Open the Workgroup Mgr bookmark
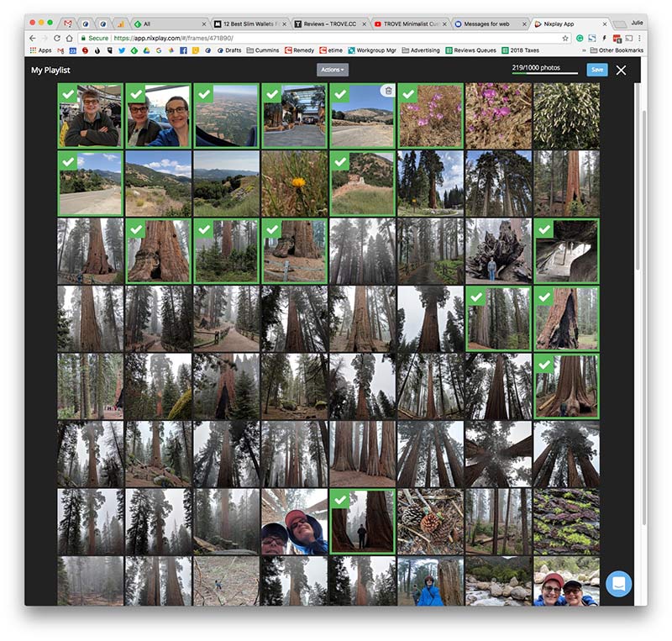This screenshot has height=641, width=672. coord(372,50)
